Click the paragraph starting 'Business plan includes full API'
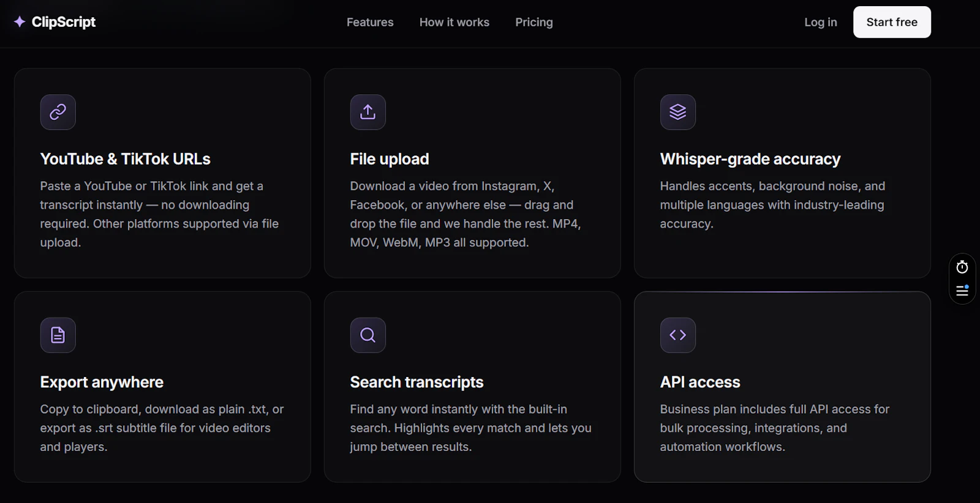 click(x=775, y=428)
